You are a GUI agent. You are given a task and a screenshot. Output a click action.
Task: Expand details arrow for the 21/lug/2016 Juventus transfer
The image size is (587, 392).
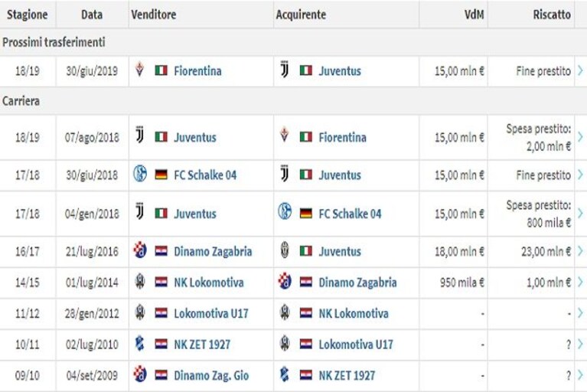[580, 251]
